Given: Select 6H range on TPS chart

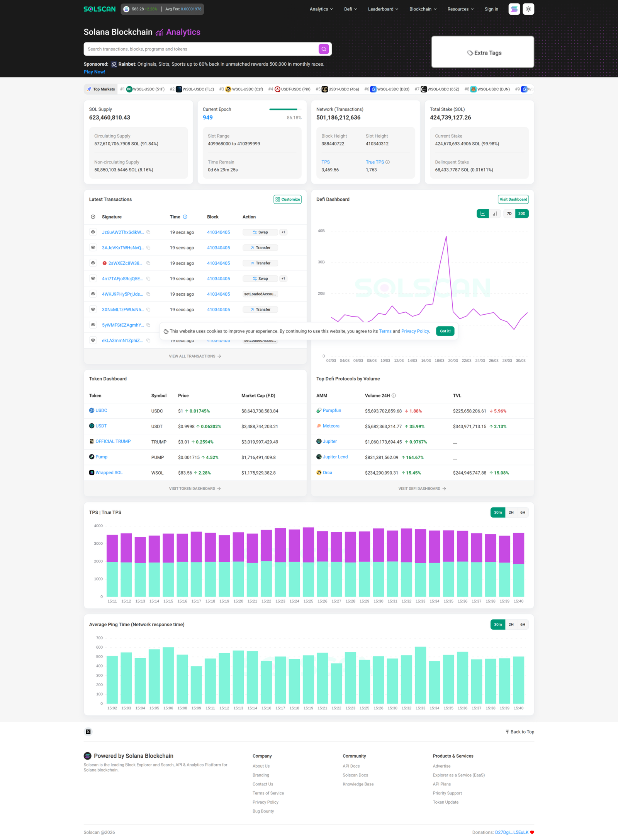Looking at the screenshot, I should (x=523, y=513).
